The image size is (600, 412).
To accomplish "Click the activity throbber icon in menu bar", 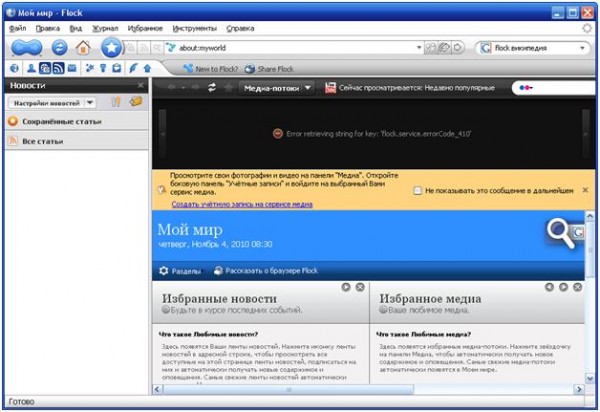I will click(x=587, y=28).
